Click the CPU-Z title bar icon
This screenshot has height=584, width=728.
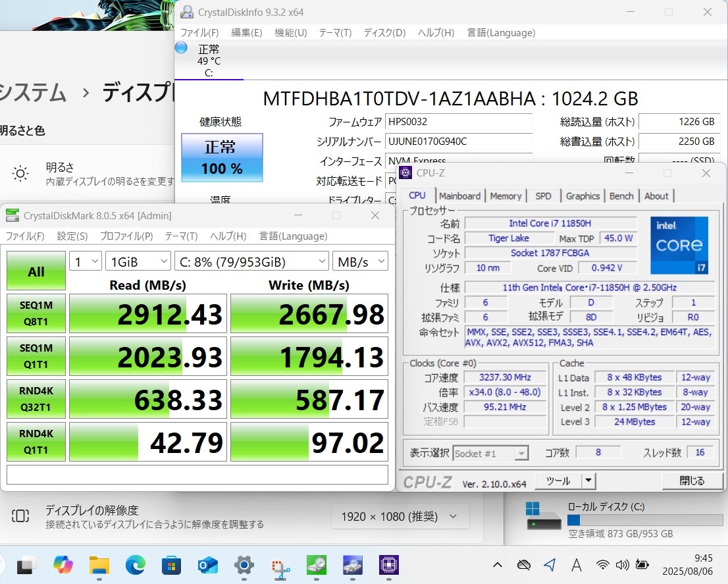[405, 173]
